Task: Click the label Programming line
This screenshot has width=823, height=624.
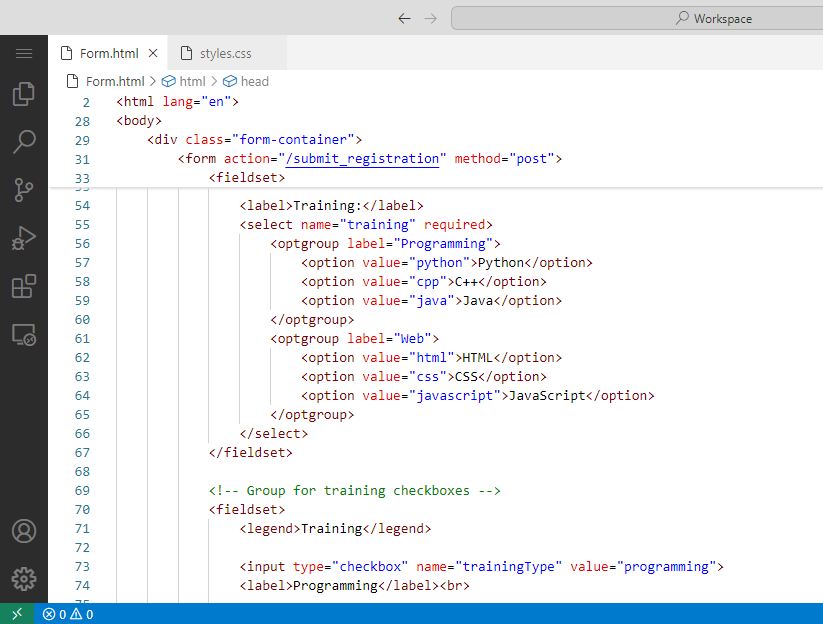Action: click(x=354, y=586)
